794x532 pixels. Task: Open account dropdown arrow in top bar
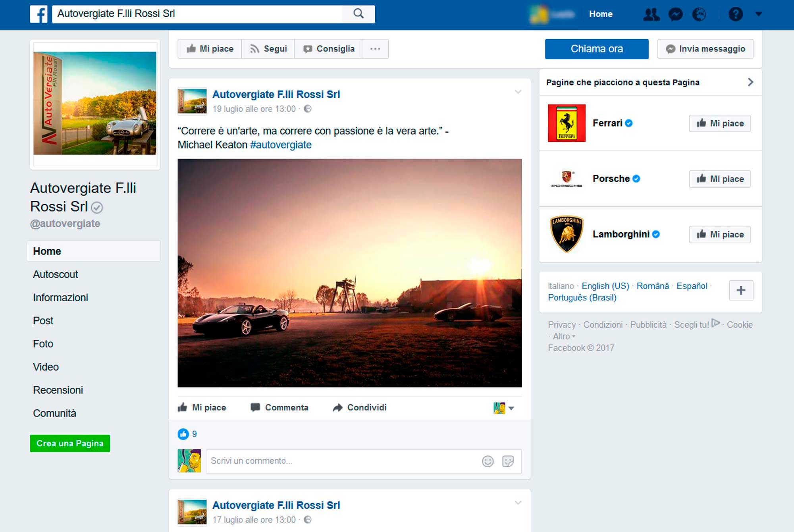[x=759, y=14]
